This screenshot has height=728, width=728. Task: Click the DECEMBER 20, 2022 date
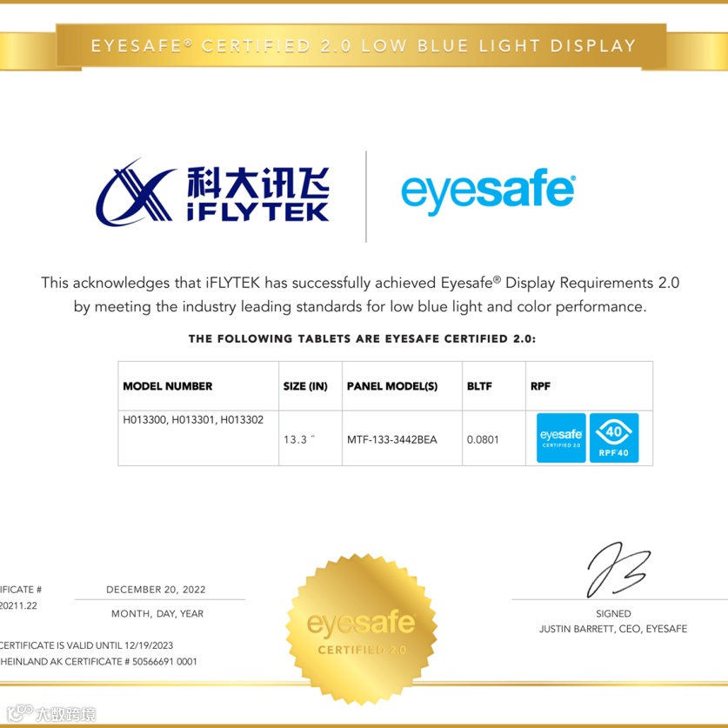[x=156, y=590]
